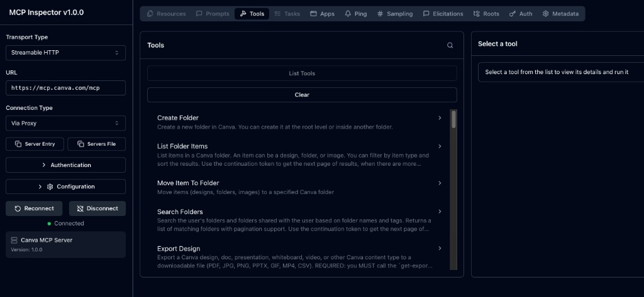Open Create Folder tool via its chevron
This screenshot has height=297, width=644.
(440, 118)
